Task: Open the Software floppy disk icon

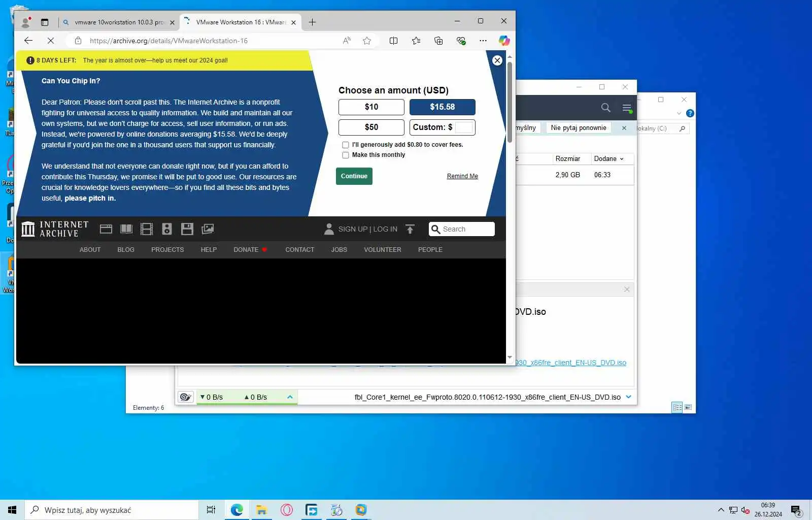Action: coord(187,229)
